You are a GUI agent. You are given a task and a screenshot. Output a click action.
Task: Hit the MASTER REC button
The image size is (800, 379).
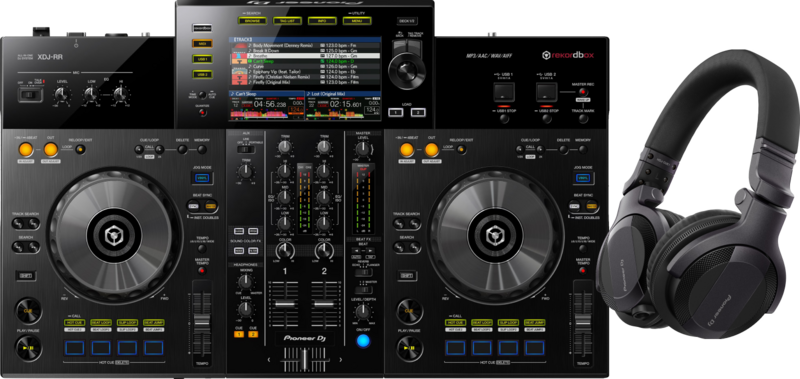tap(583, 92)
